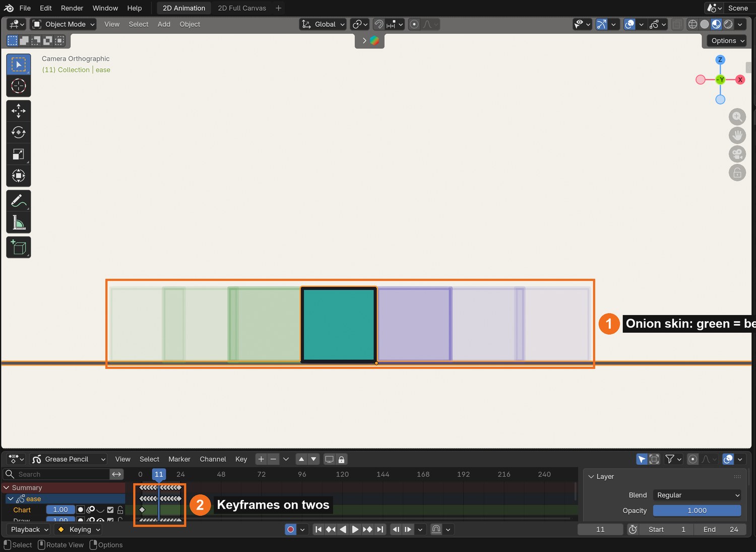This screenshot has height=552, width=756.
Task: Click the viewport zoom magnifier gizmo
Action: coord(737,117)
